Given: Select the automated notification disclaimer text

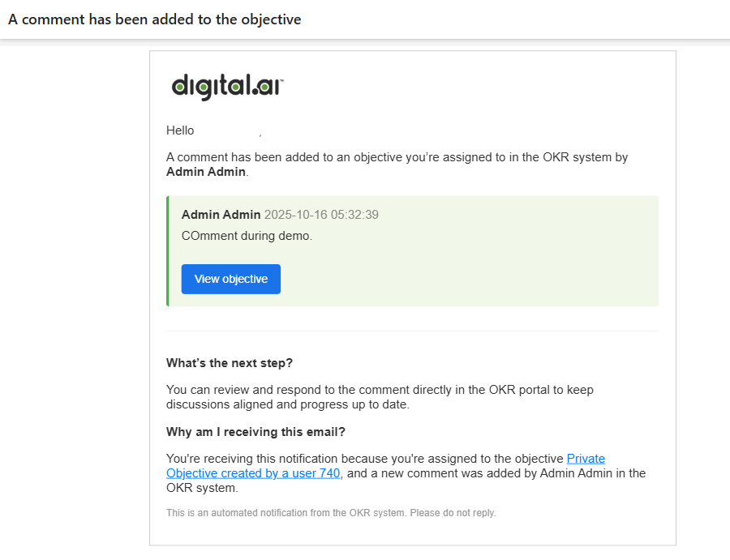Looking at the screenshot, I should tap(330, 512).
